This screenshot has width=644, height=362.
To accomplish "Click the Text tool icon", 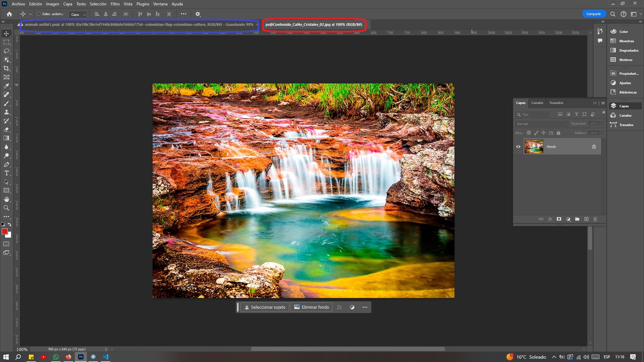I will click(6, 174).
